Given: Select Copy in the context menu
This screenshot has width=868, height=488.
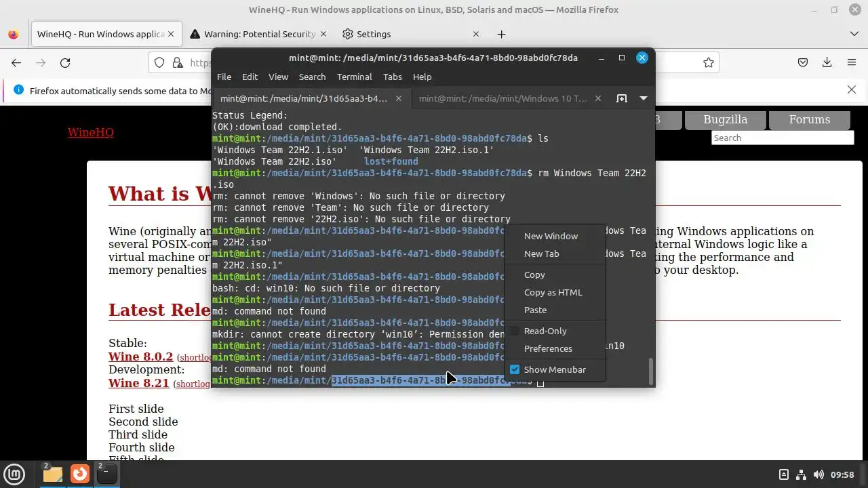Looking at the screenshot, I should pyautogui.click(x=555, y=274).
